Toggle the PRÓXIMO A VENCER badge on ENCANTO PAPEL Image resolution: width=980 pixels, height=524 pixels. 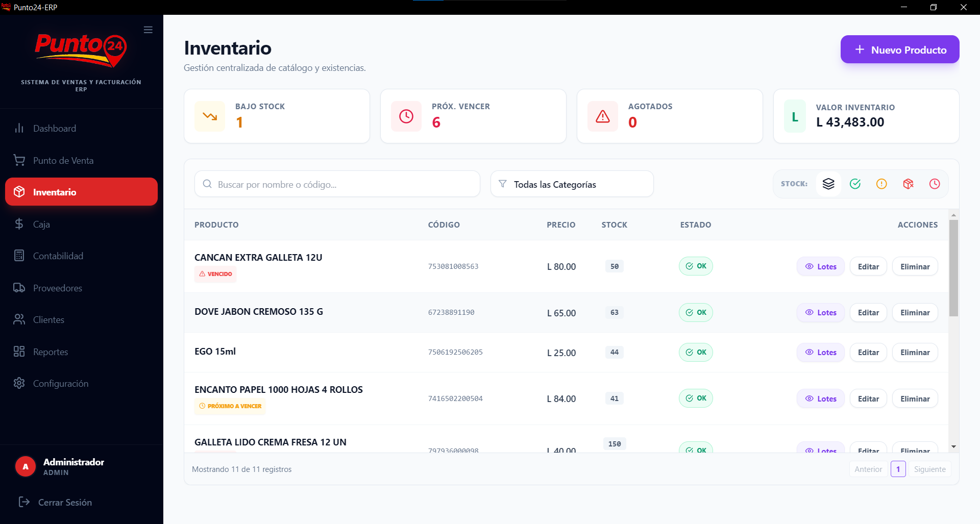pyautogui.click(x=230, y=406)
